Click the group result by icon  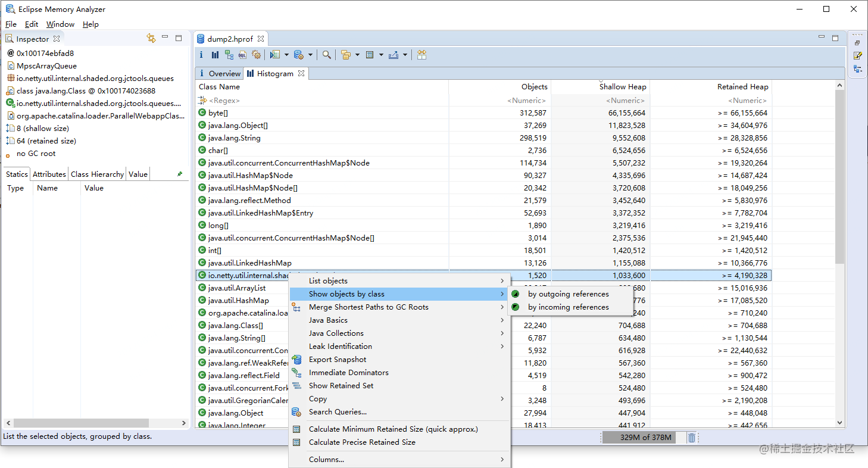point(346,55)
